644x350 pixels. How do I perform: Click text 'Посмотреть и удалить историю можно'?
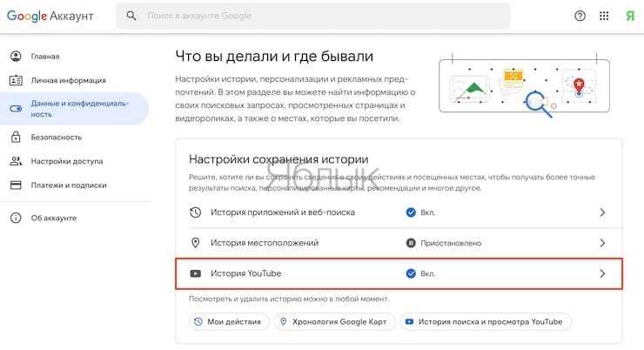260,299
